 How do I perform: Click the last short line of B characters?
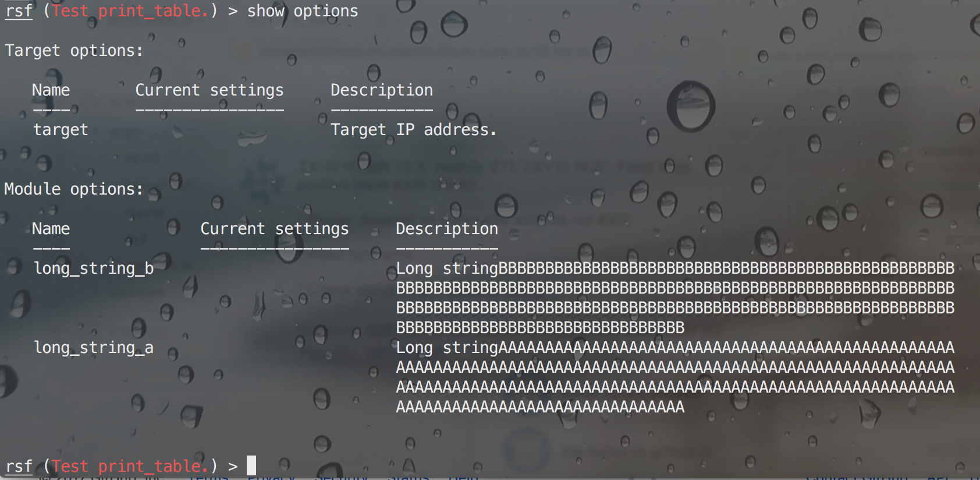click(x=540, y=328)
